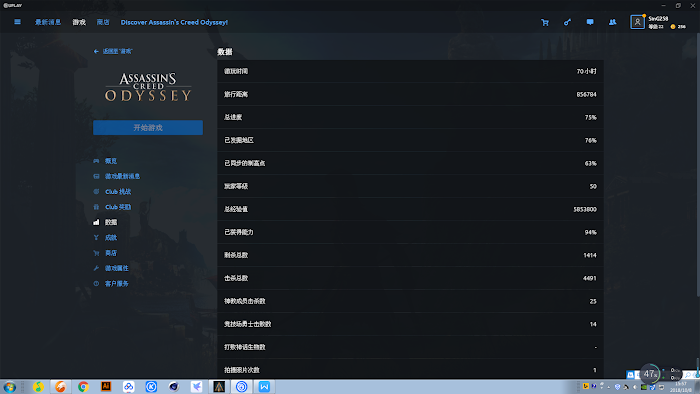The height and width of the screenshot is (394, 700).
Task: Open Google Chrome from the taskbar
Action: [83, 386]
